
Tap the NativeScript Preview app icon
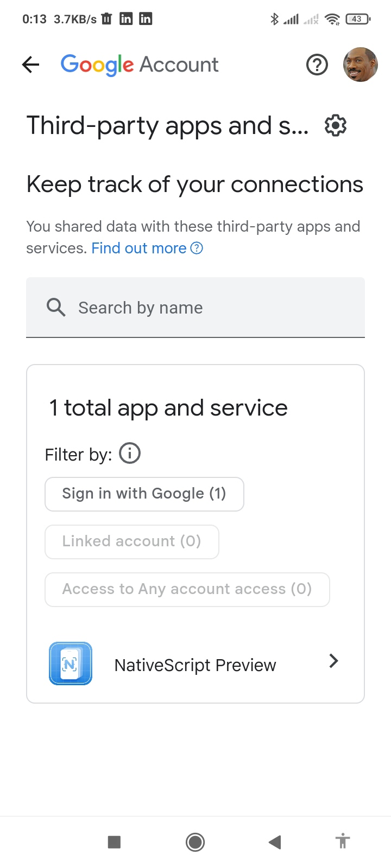pyautogui.click(x=71, y=663)
